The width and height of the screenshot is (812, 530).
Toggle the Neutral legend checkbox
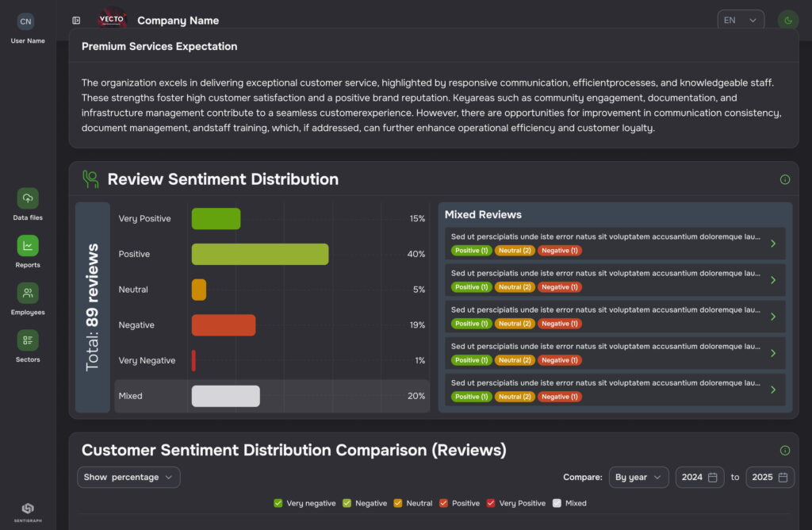398,503
